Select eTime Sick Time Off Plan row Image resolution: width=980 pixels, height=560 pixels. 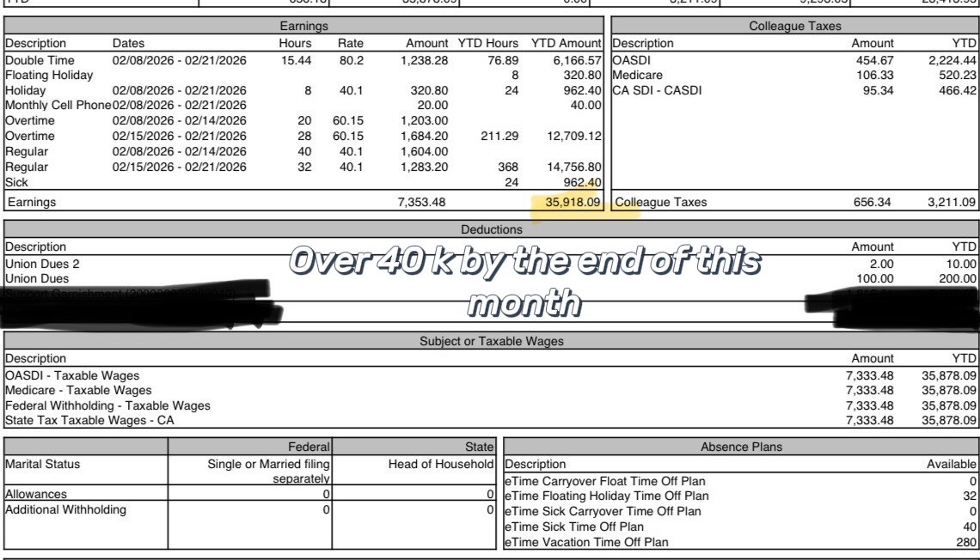741,527
